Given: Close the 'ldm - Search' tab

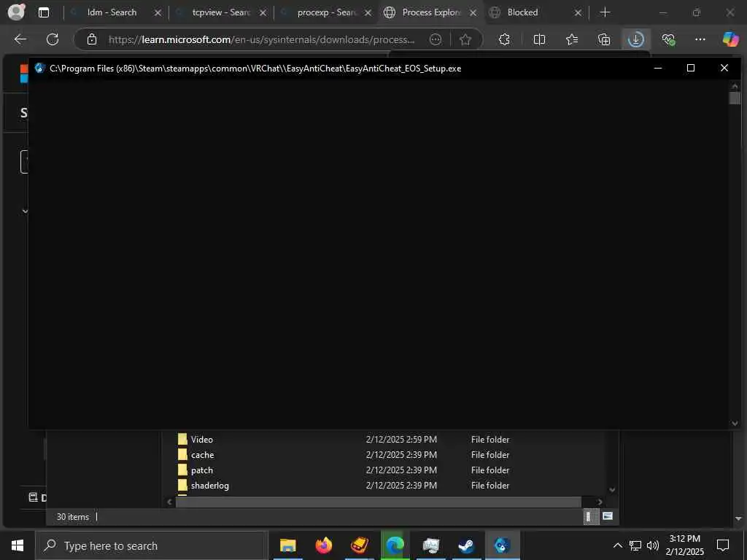Looking at the screenshot, I should point(158,13).
